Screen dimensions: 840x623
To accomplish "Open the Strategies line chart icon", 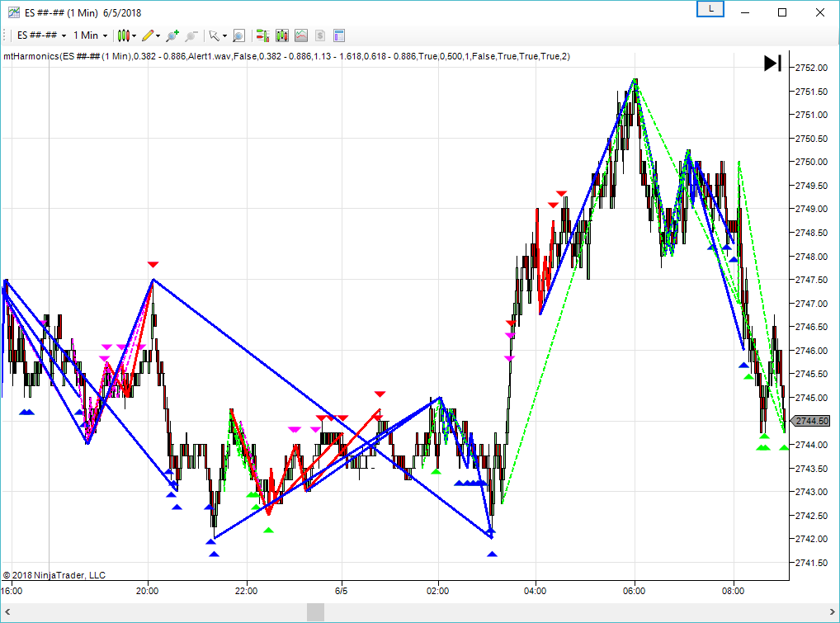I will coord(301,35).
